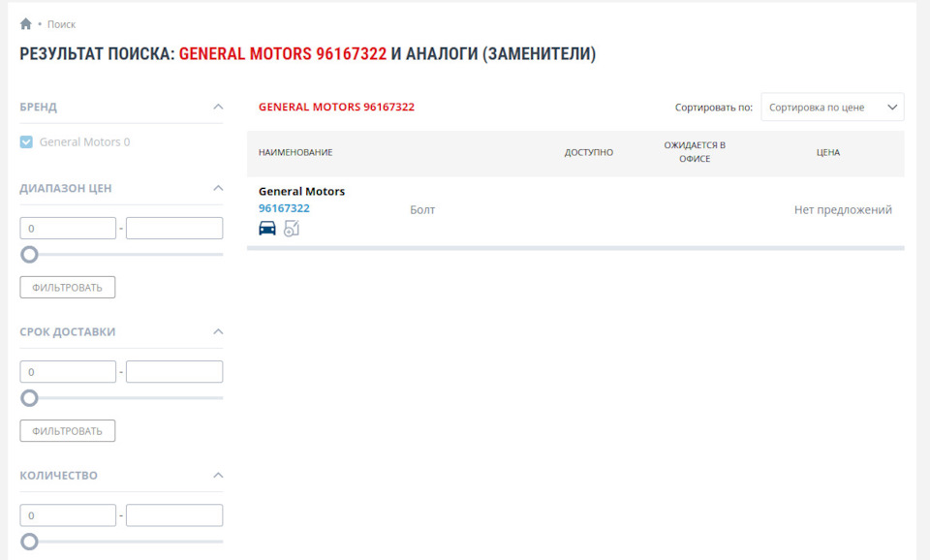The width and height of the screenshot is (930, 560).
Task: Click the ЦЕНА column header
Action: [x=828, y=152]
